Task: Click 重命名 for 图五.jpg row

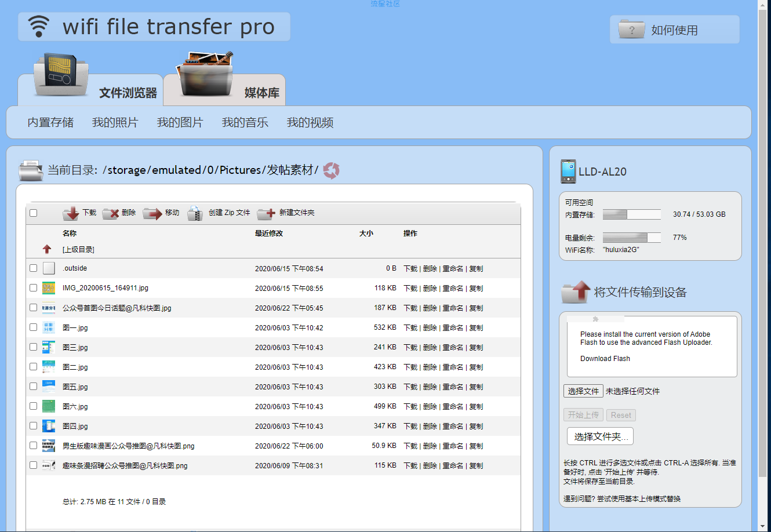Action: click(453, 387)
